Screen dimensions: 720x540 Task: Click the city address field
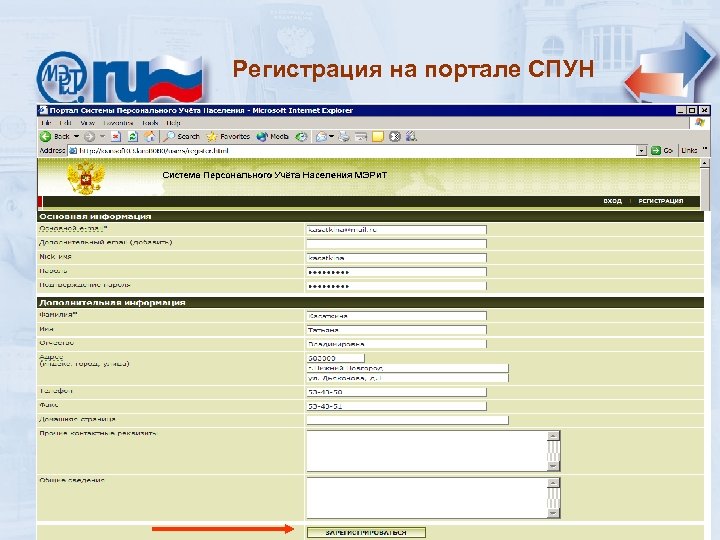[x=407, y=368]
